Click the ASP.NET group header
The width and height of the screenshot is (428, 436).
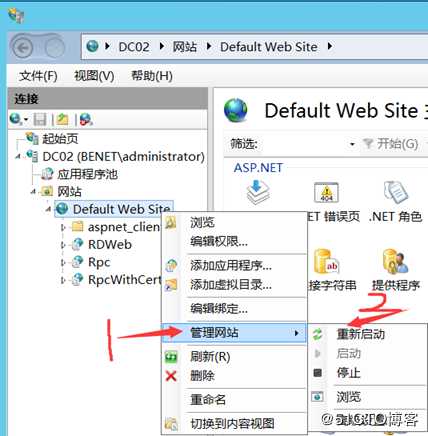pyautogui.click(x=258, y=167)
